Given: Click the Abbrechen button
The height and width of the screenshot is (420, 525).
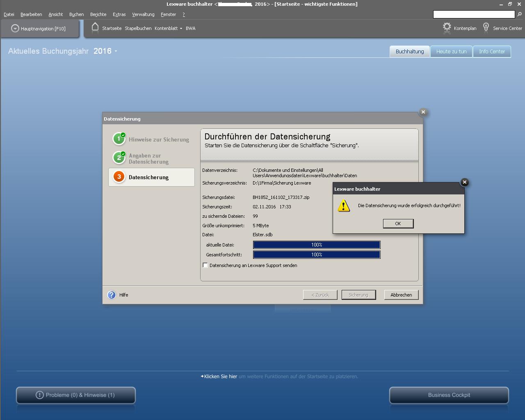Looking at the screenshot, I should (401, 295).
